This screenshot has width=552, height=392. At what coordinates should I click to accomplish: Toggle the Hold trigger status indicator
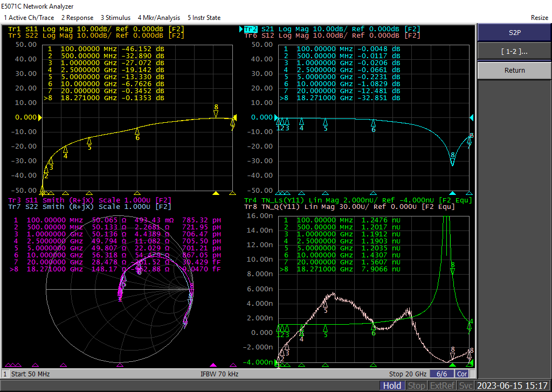[x=392, y=386]
